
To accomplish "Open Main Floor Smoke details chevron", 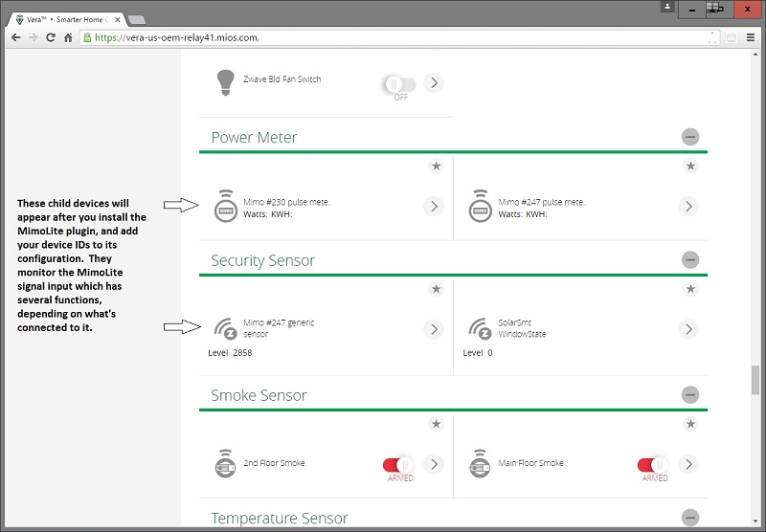I will (x=688, y=464).
